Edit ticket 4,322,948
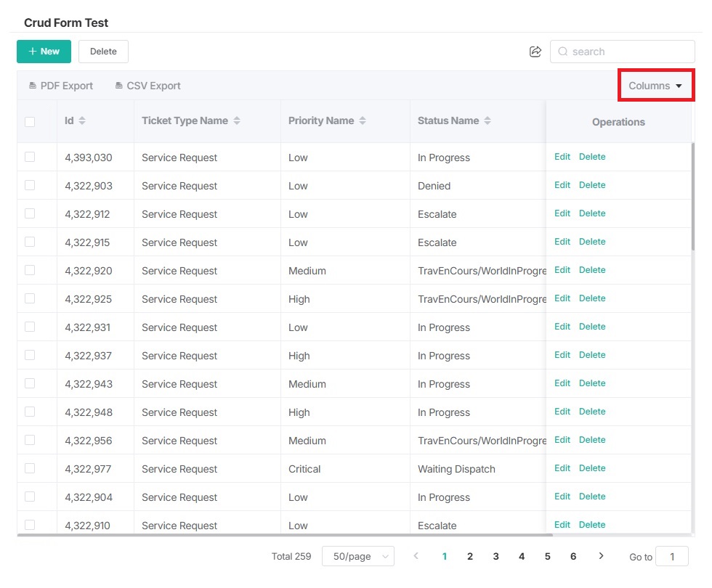The height and width of the screenshot is (588, 712). (x=562, y=412)
